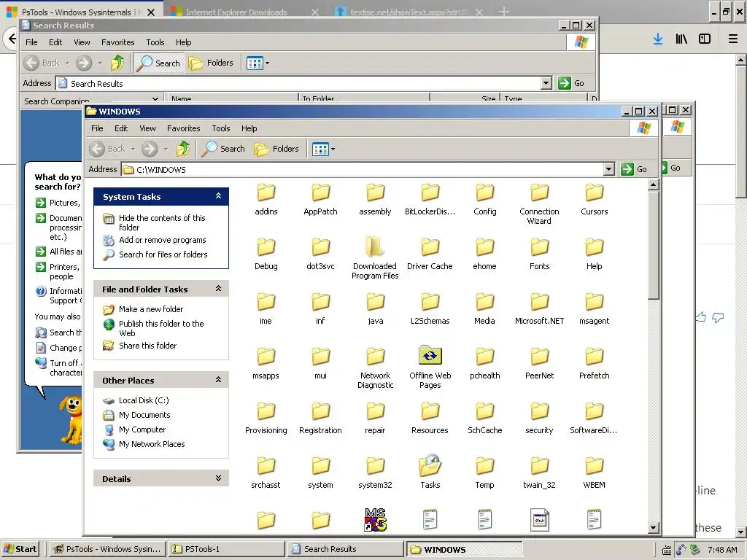Viewport: 747px width, 560px height.
Task: Switch to PsTools Sysinternals taskbar button
Action: (x=107, y=549)
